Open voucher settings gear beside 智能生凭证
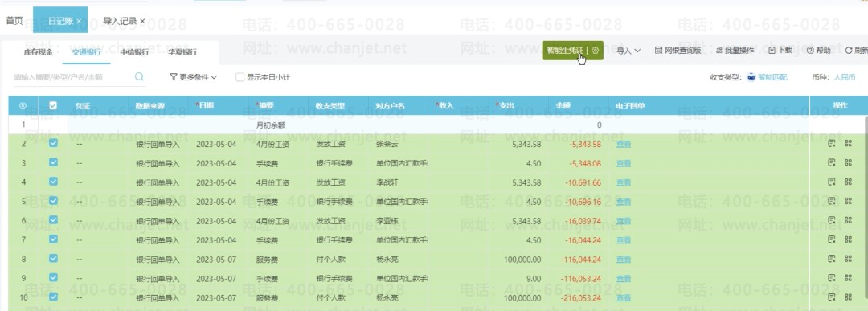The width and height of the screenshot is (868, 311). 595,51
